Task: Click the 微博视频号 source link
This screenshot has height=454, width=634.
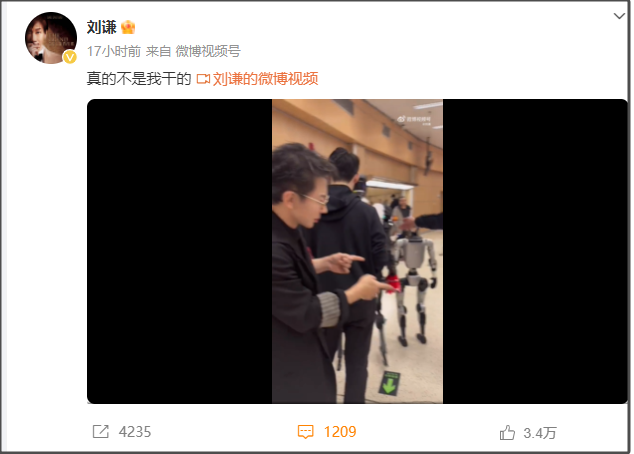Action: tap(208, 51)
